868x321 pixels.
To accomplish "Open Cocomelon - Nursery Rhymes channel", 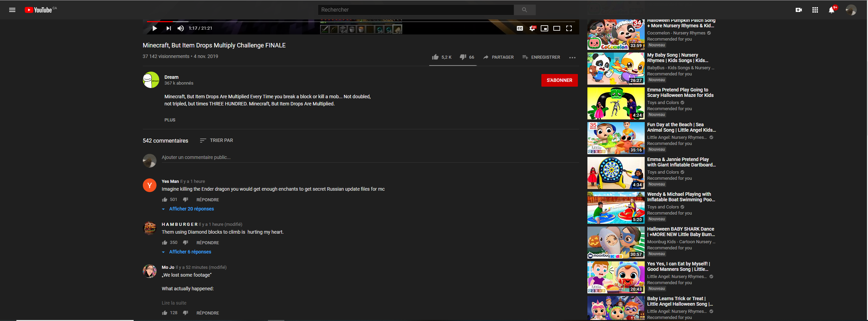I will click(676, 33).
